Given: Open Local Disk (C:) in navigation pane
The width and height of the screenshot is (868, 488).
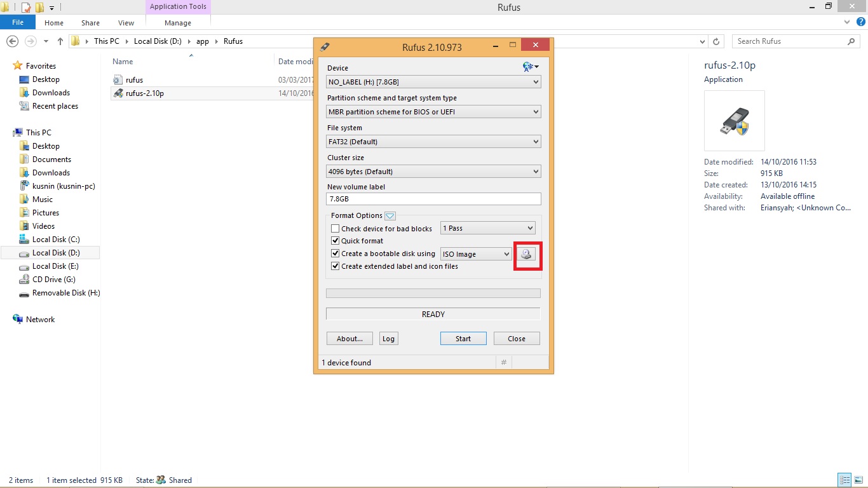Looking at the screenshot, I should (x=56, y=240).
